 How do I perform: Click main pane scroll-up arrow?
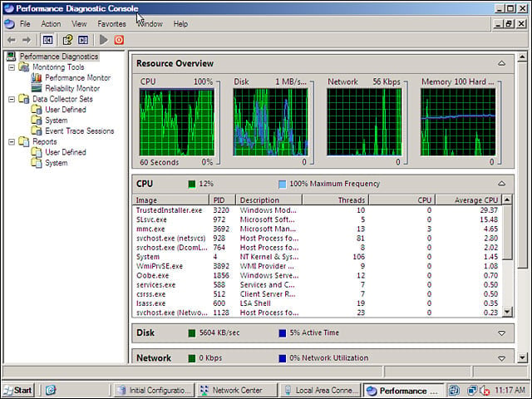(522, 57)
